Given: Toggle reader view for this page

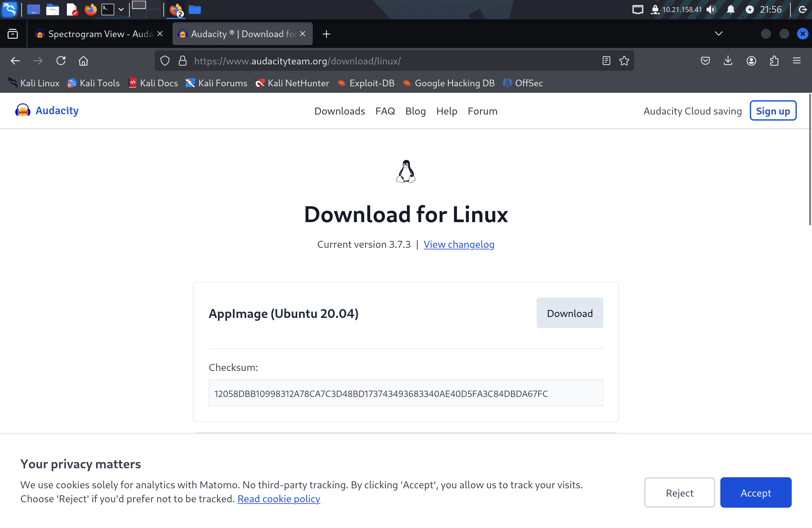Looking at the screenshot, I should click(606, 61).
